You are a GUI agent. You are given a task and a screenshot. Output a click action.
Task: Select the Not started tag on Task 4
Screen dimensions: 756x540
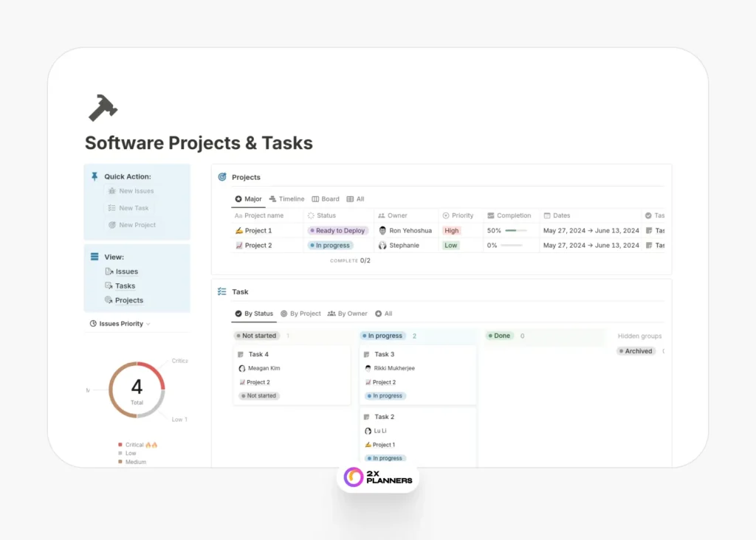258,396
